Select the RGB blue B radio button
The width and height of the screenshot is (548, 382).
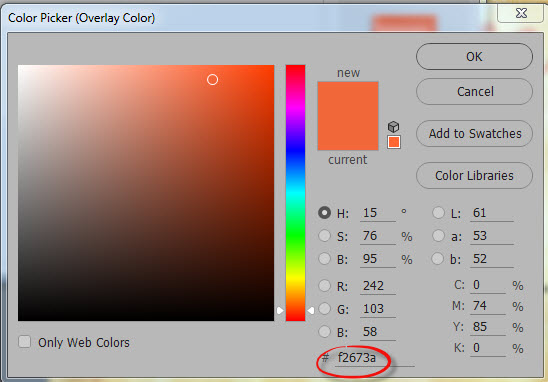tap(324, 332)
